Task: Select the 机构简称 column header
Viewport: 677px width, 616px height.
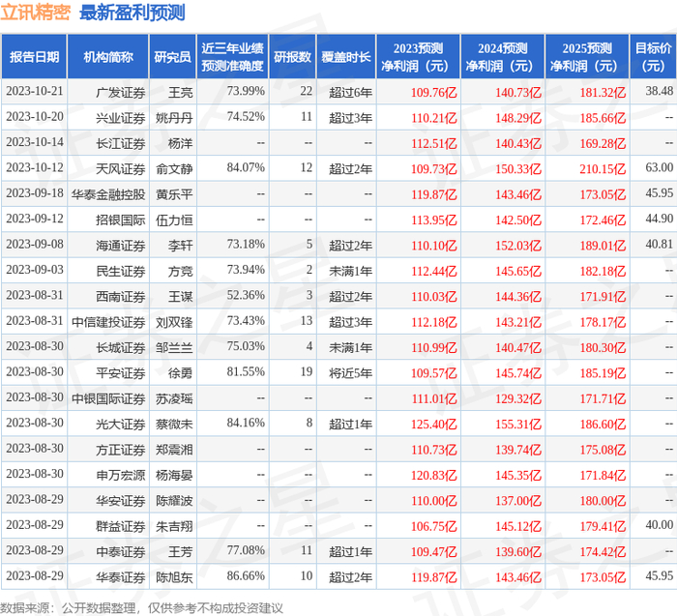Action: point(108,56)
